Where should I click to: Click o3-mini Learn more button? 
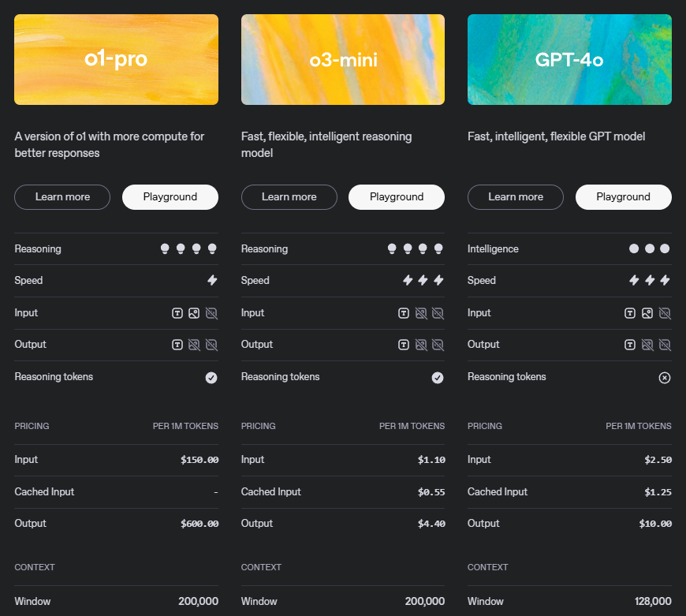pos(289,197)
